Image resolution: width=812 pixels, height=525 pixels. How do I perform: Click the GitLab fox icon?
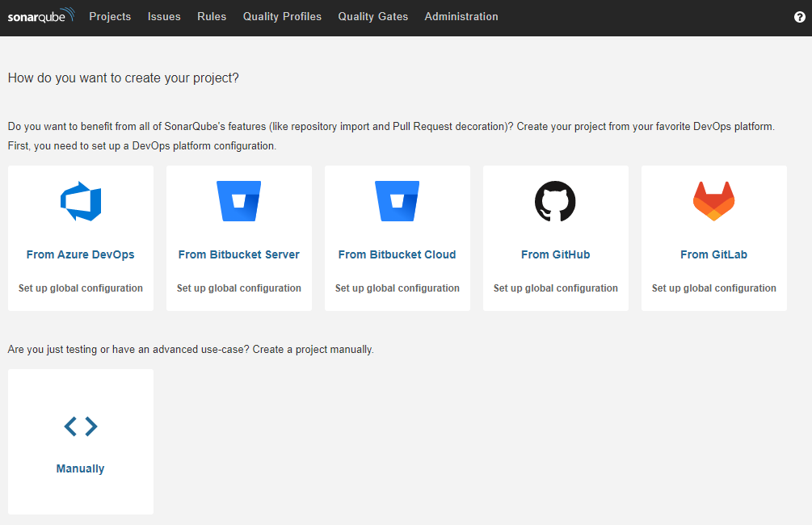(713, 201)
